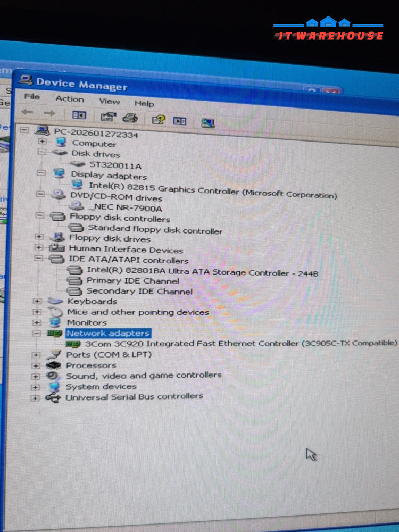Expand the Keyboards node
This screenshot has width=399, height=532.
click(37, 301)
